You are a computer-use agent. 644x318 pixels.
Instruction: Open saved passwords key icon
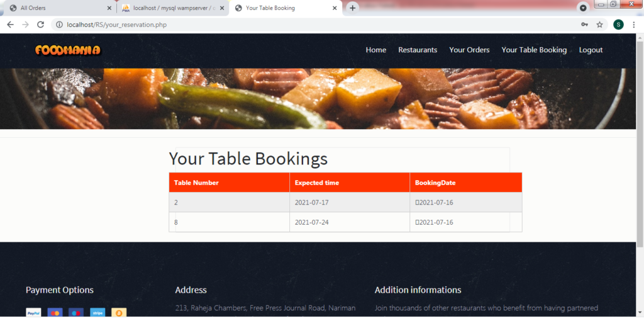coord(584,25)
